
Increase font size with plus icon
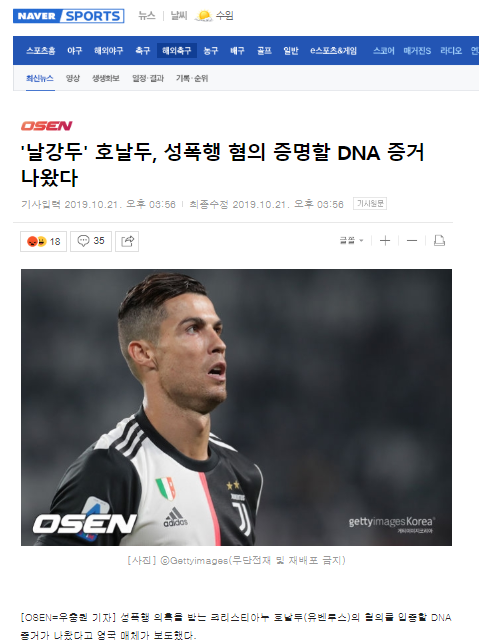coord(385,241)
